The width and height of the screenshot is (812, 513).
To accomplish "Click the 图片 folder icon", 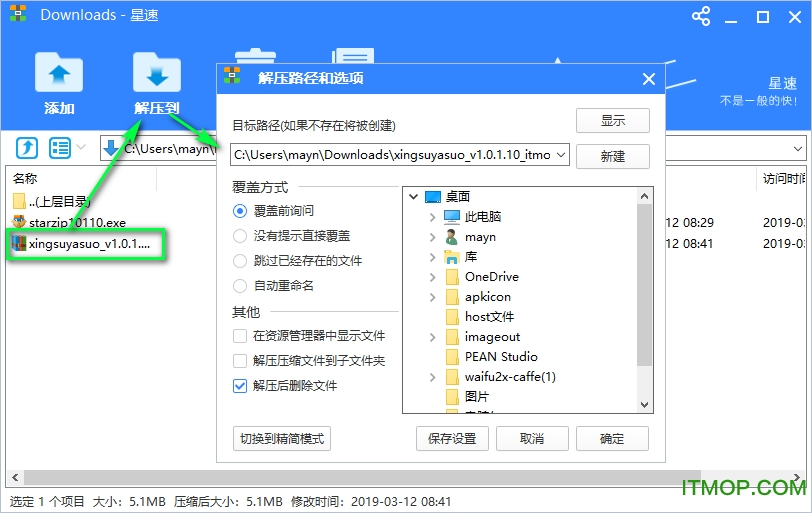I will 452,397.
